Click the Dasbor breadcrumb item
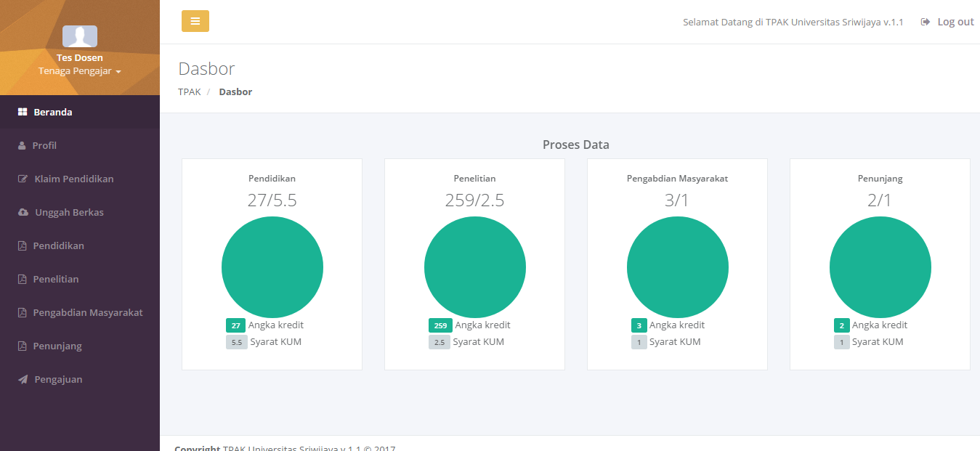Screen dimensions: 980x451 tap(235, 92)
